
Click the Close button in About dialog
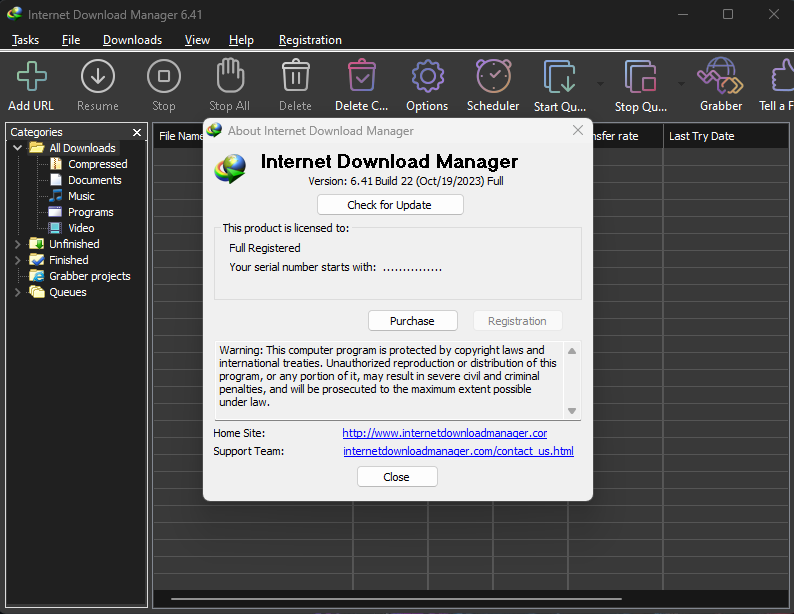[x=397, y=477]
